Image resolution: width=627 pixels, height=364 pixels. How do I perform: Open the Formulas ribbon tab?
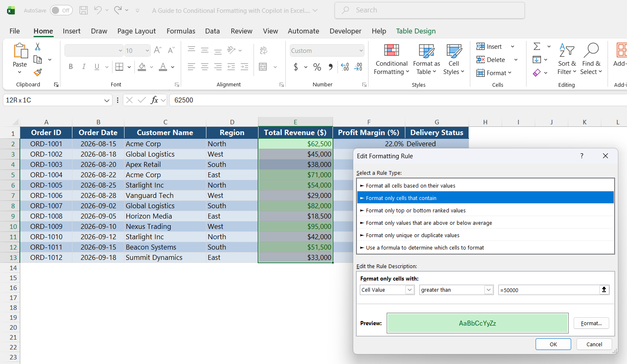tap(181, 31)
